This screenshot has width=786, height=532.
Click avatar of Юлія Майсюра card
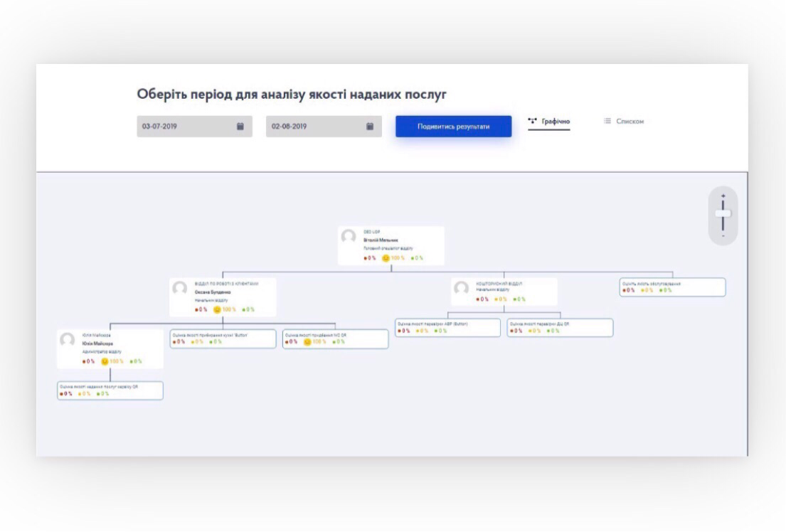coord(67,339)
